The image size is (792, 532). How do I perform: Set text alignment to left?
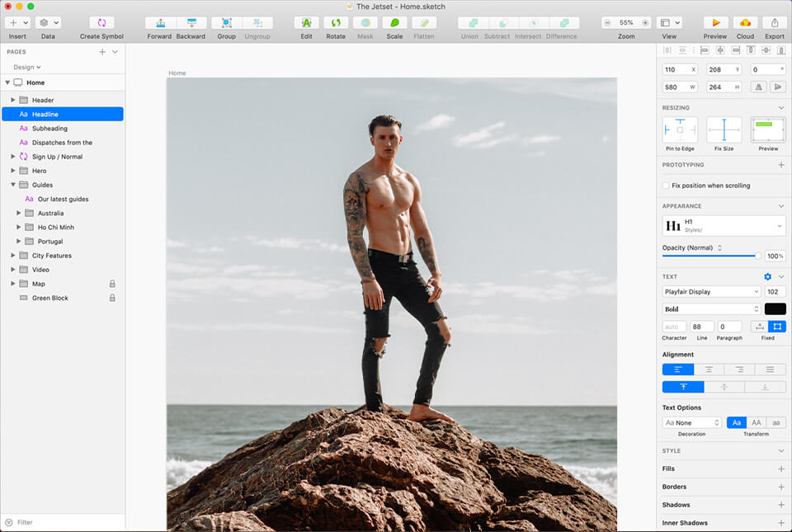click(x=678, y=370)
